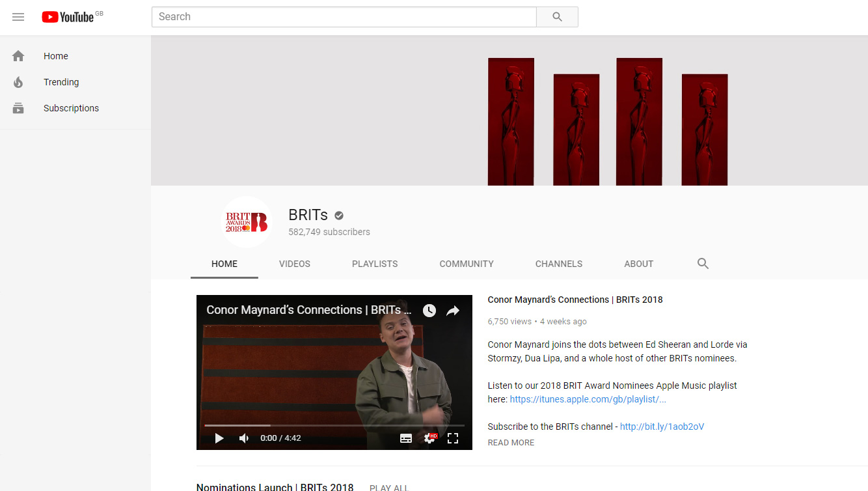Viewport: 868px width, 491px height.
Task: Click the video progress bar
Action: (334, 425)
